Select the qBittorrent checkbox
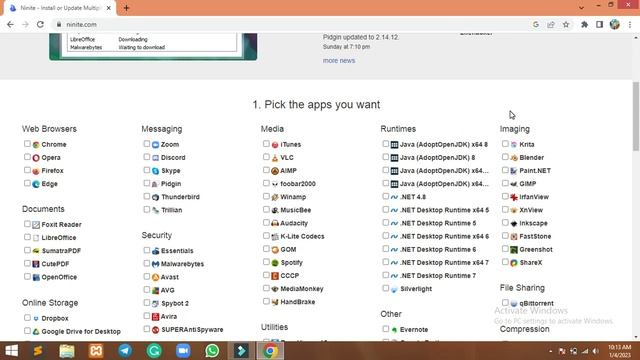 coord(505,302)
